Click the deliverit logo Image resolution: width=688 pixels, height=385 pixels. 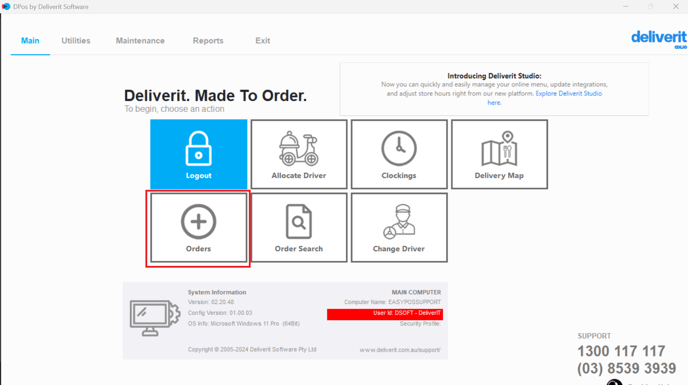(659, 39)
